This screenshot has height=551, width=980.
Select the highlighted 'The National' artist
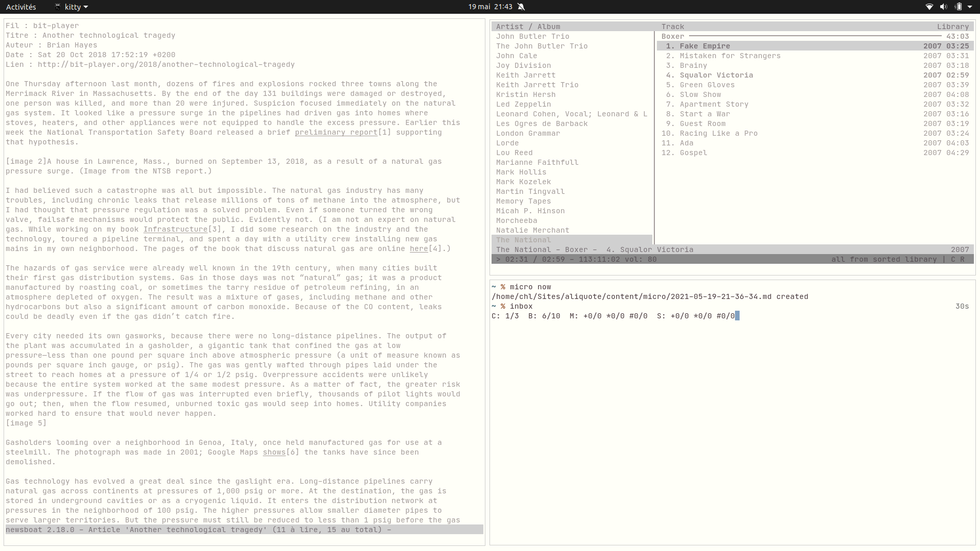[523, 240]
